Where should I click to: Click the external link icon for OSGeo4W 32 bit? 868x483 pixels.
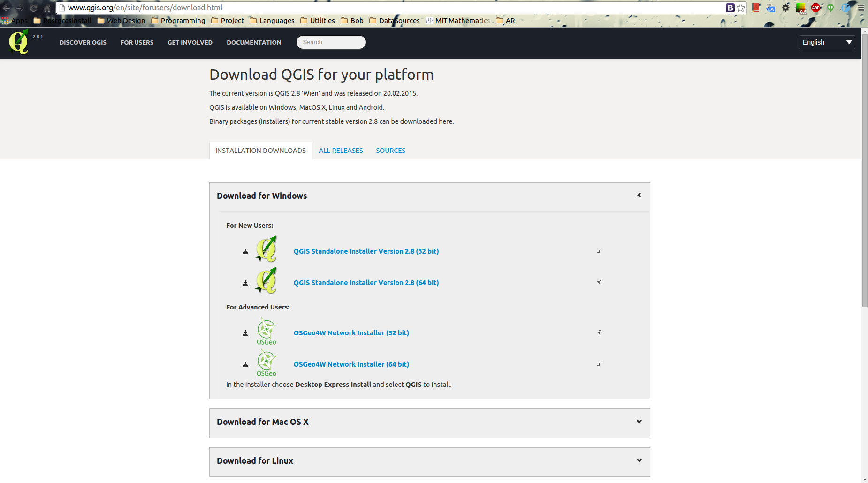coord(599,332)
